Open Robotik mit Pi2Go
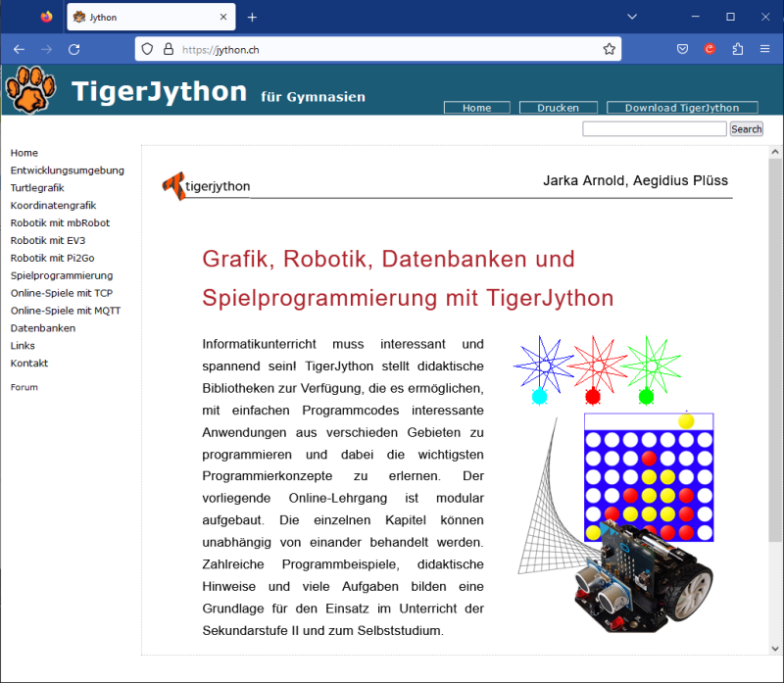This screenshot has height=683, width=784. click(52, 258)
